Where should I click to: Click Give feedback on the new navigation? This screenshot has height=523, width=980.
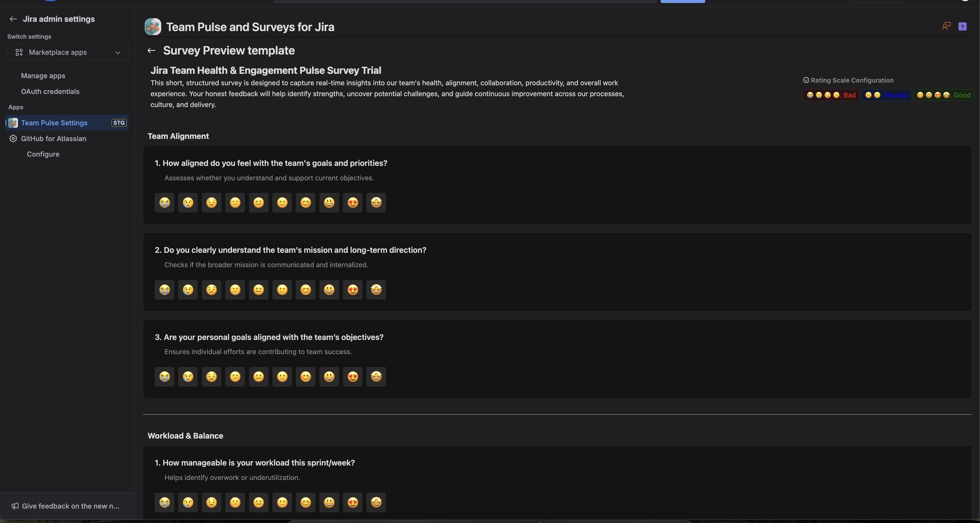tap(70, 506)
